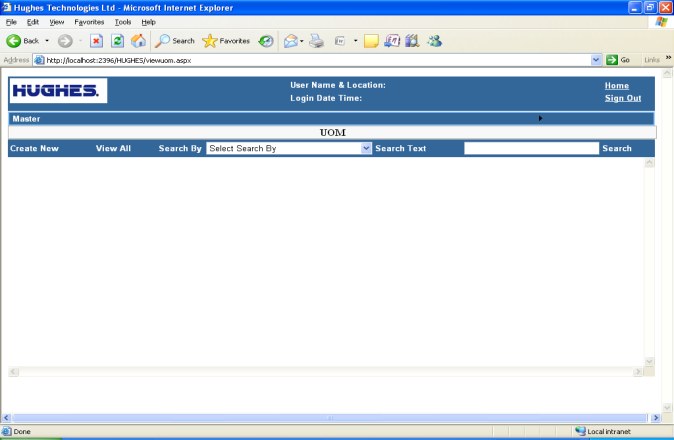
Task: Click the Stop loading icon
Action: [x=96, y=41]
